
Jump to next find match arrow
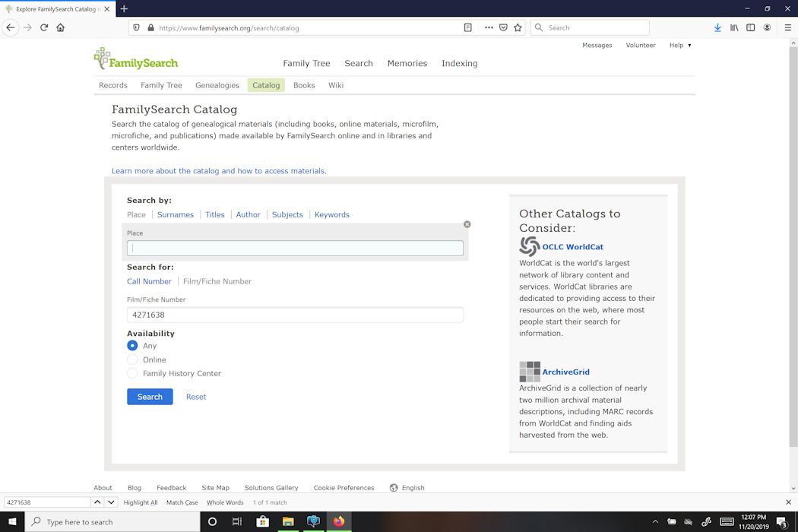(111, 502)
